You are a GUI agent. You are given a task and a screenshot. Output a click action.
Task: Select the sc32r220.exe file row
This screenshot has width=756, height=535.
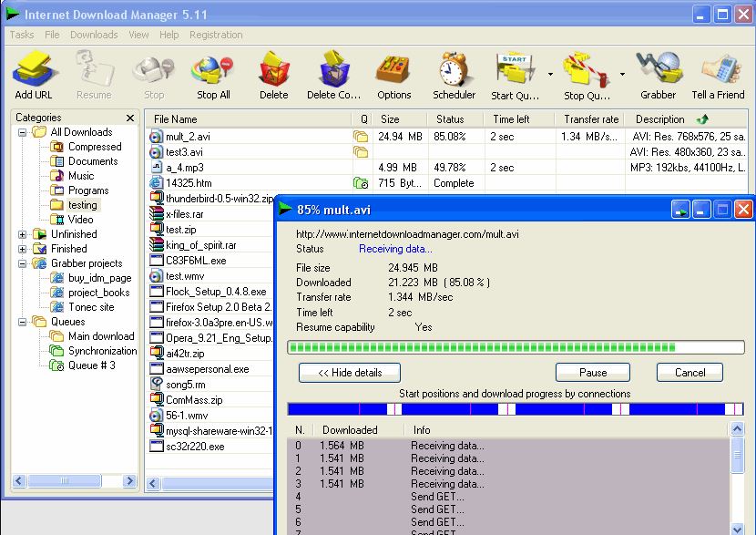click(x=211, y=447)
